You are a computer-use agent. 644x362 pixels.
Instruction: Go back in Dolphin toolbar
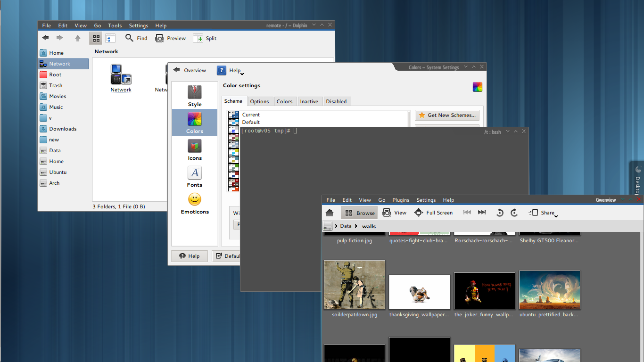point(46,38)
